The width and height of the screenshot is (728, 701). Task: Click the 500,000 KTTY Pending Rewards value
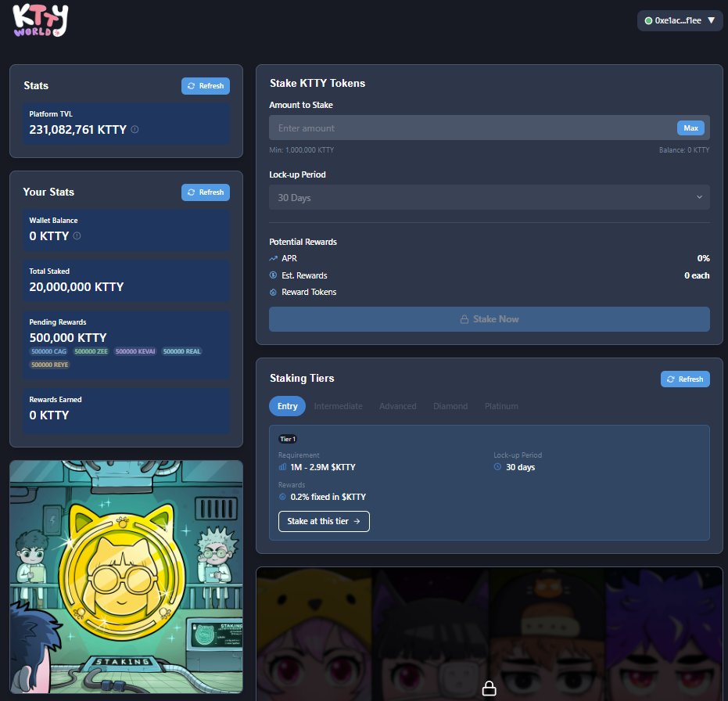tap(68, 337)
